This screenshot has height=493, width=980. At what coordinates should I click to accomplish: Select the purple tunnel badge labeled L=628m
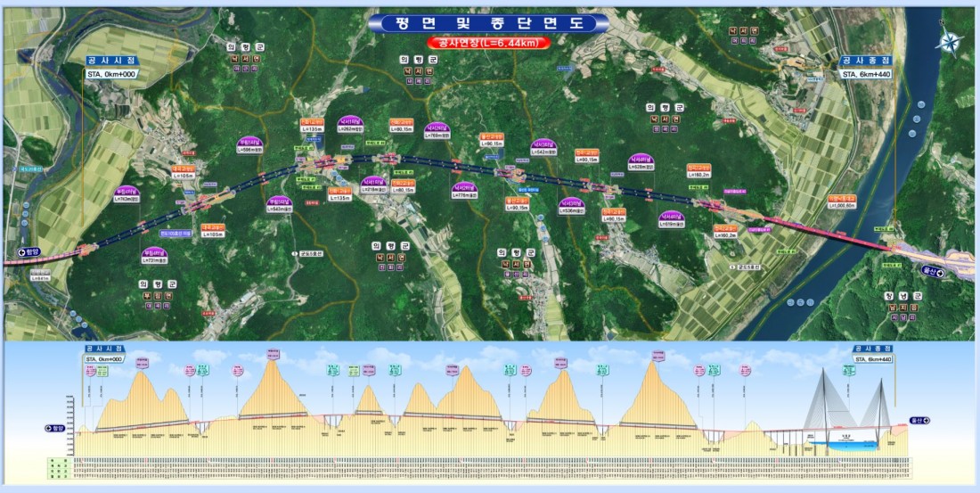tap(640, 162)
